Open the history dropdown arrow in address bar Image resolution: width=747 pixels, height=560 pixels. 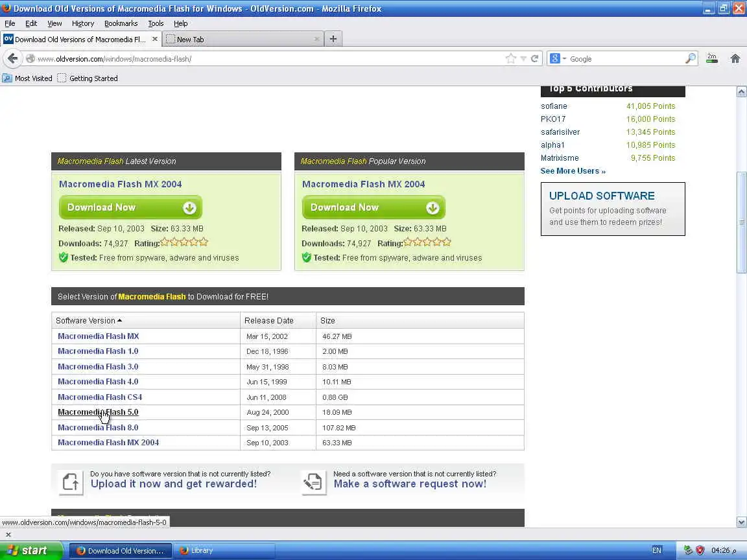click(x=523, y=58)
